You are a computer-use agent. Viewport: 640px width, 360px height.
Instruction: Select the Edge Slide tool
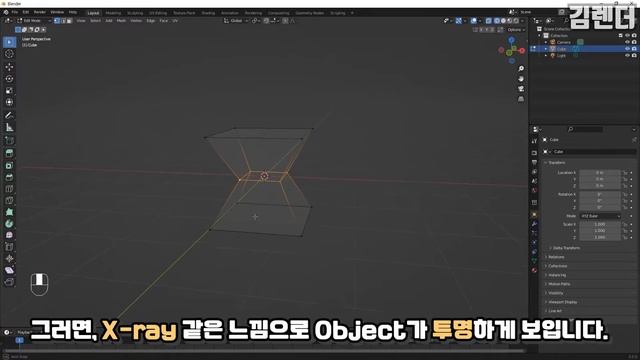9,247
